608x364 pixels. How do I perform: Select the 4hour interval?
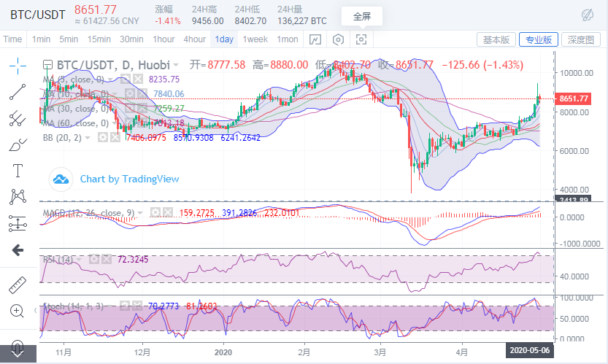tap(195, 39)
